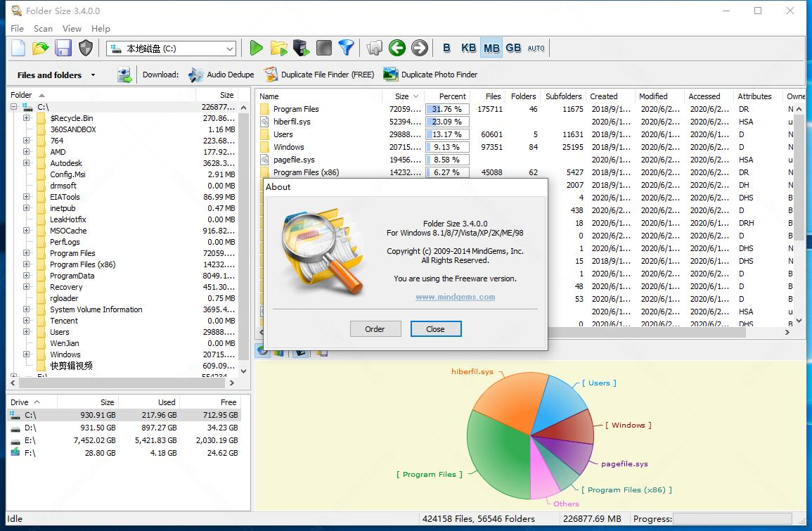Click the Folder Size magnifier app icon in title bar
This screenshot has width=812, height=531.
pos(17,11)
